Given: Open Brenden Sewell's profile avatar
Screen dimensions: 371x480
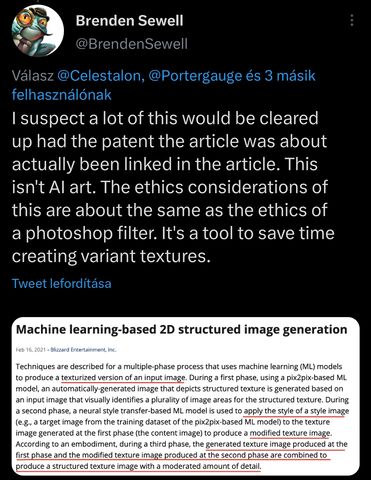Looking at the screenshot, I should coord(38,31).
